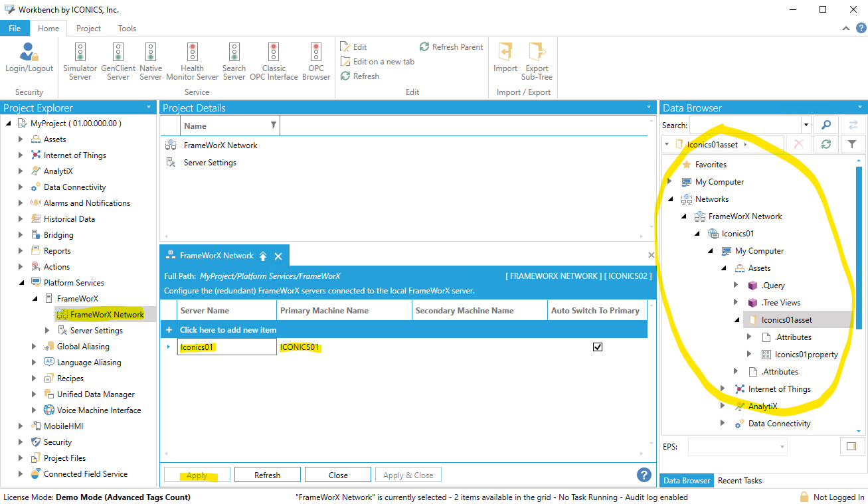Click the Data Browser filter funnel icon
Image resolution: width=868 pixels, height=504 pixels.
[852, 144]
